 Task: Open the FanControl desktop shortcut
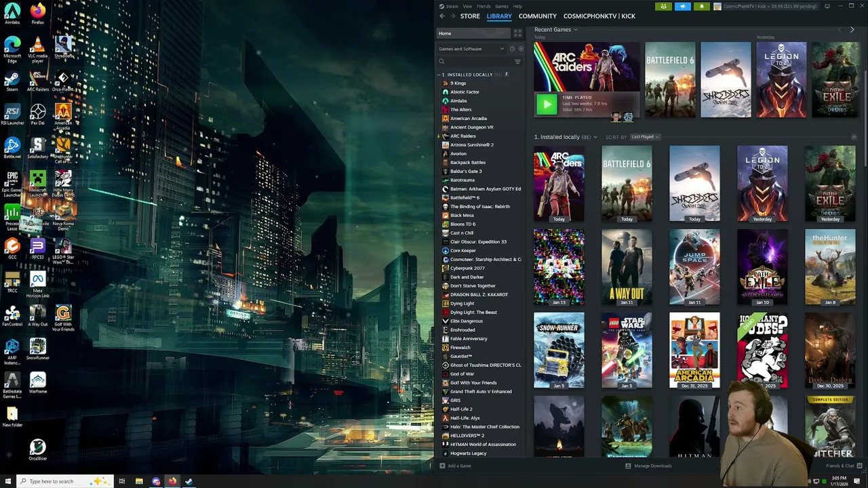(12, 316)
